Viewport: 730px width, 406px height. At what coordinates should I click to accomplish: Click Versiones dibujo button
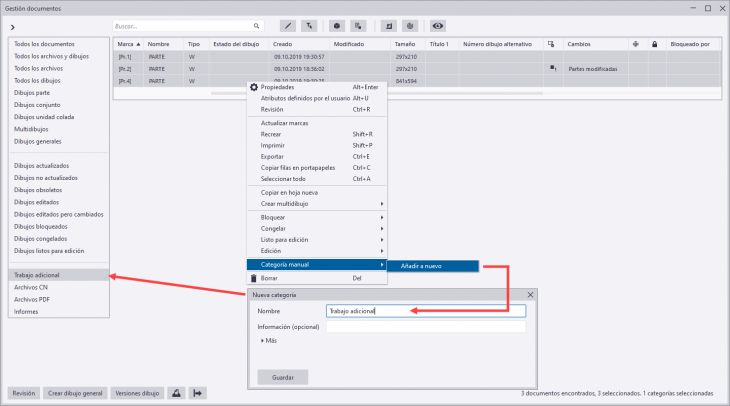click(137, 393)
